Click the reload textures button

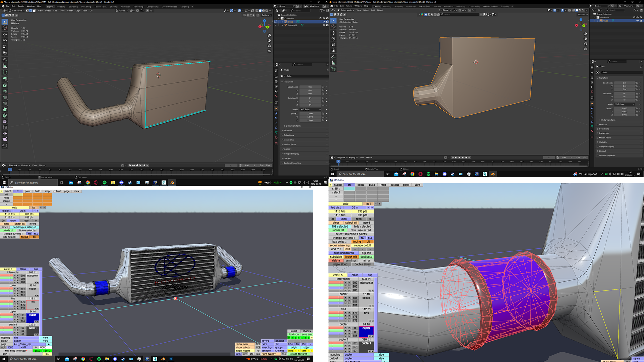(x=299, y=354)
